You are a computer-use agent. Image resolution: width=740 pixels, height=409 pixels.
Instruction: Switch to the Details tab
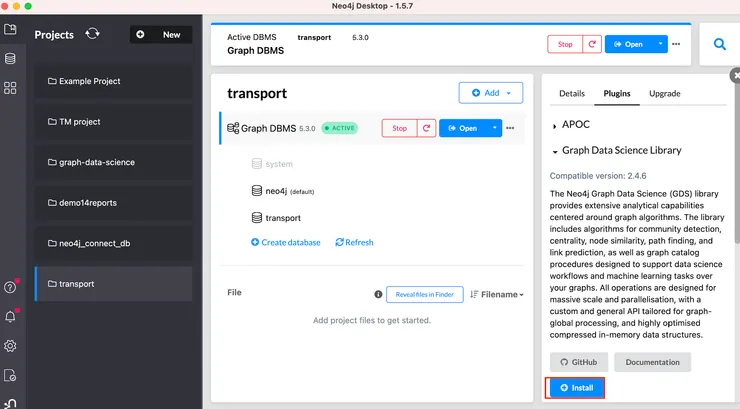pyautogui.click(x=572, y=93)
